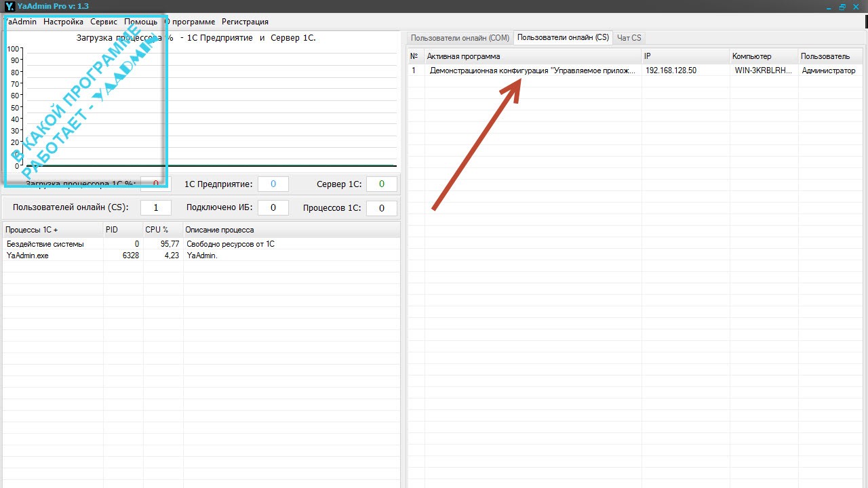868x488 pixels.
Task: Click the Пользователей онлайн (CS) count field
Action: point(156,208)
